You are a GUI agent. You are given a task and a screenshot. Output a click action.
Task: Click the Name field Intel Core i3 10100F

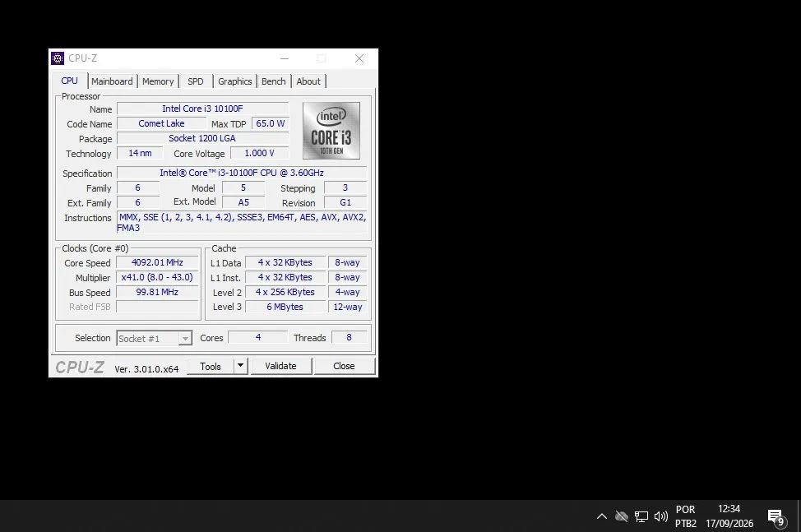(203, 109)
